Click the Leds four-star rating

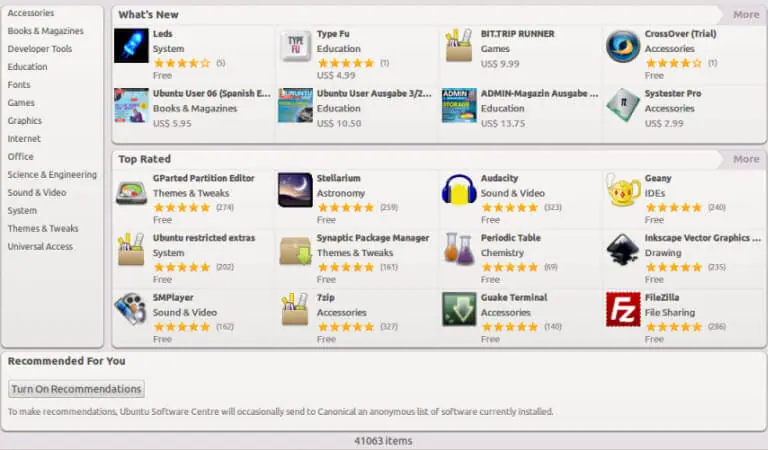[182, 63]
